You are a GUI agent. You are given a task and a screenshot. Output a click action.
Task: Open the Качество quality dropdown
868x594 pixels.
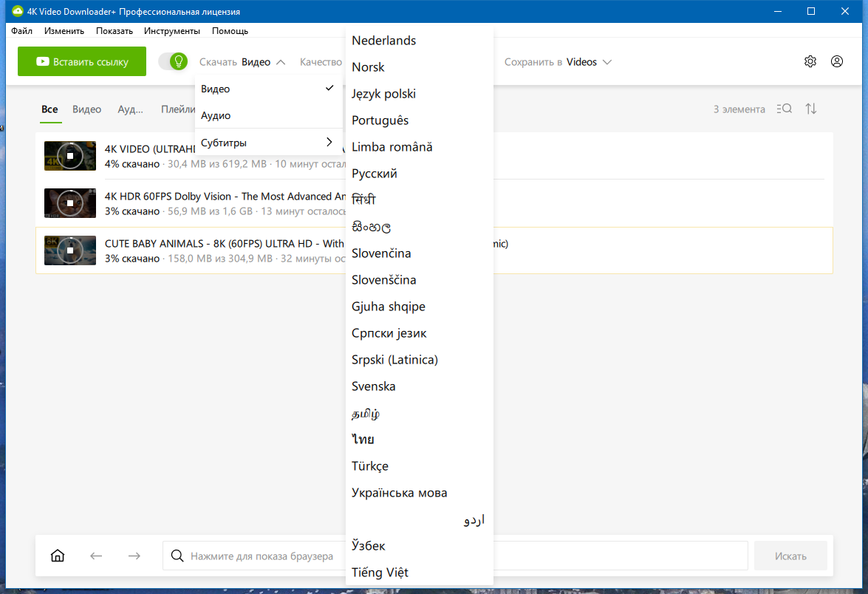point(321,62)
